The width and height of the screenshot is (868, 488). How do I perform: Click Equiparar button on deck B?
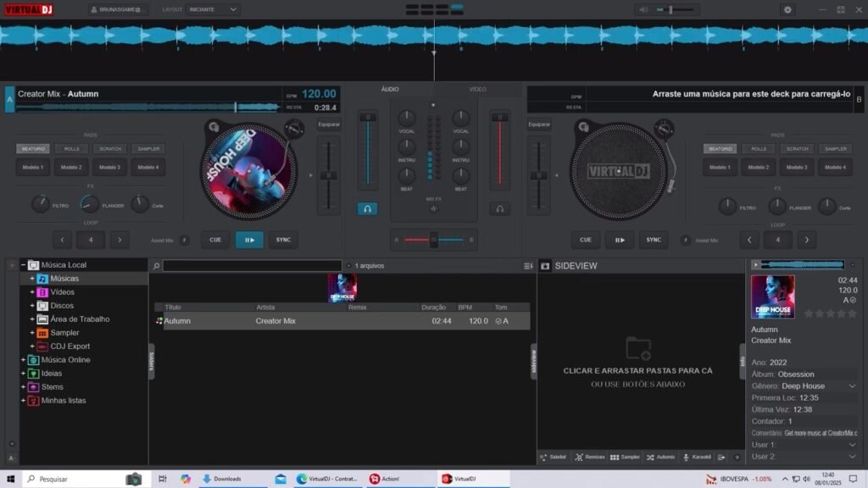pos(539,125)
